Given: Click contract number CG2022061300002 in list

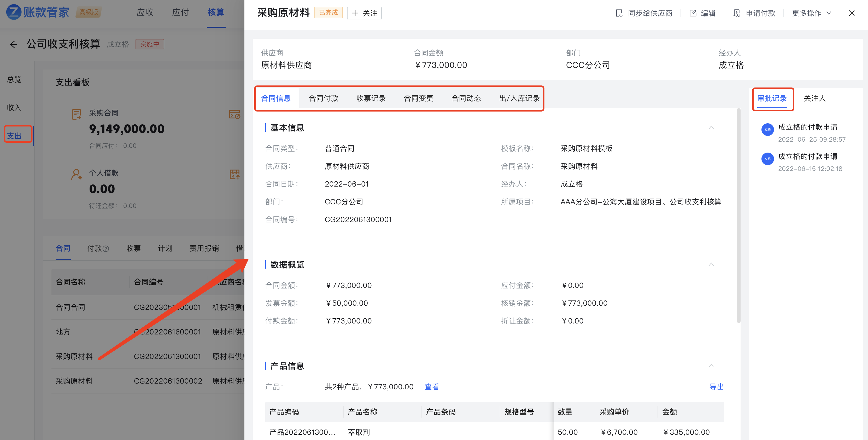Looking at the screenshot, I should [x=168, y=381].
